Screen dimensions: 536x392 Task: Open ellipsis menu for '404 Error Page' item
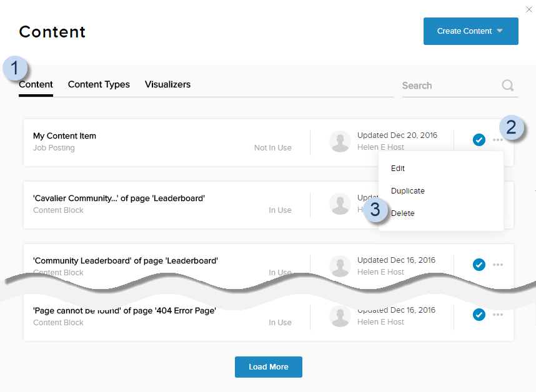[x=497, y=315]
